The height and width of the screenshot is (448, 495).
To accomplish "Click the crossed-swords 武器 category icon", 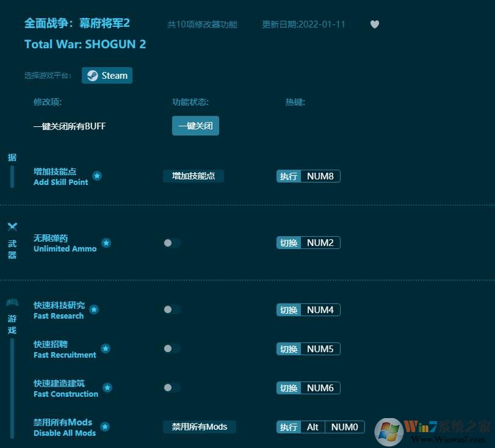I will click(x=12, y=226).
